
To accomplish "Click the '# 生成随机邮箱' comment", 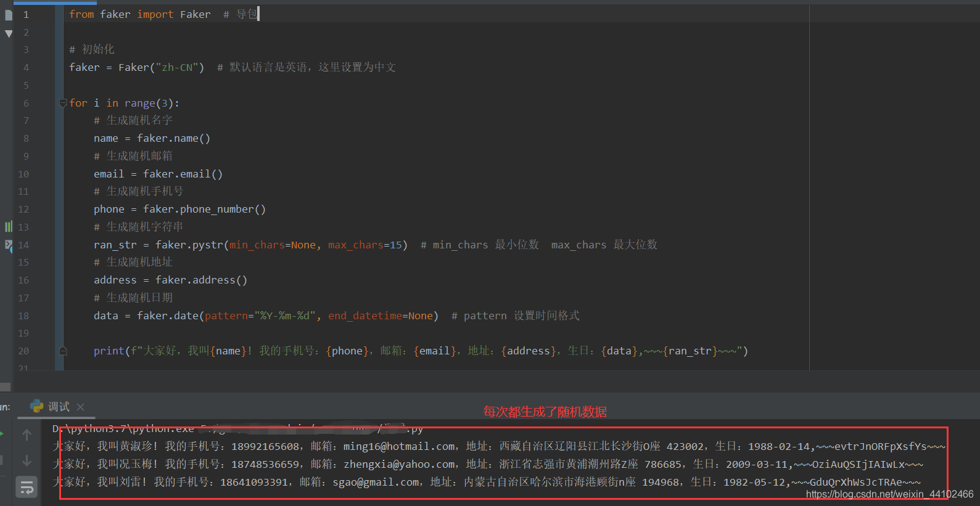I will [133, 156].
